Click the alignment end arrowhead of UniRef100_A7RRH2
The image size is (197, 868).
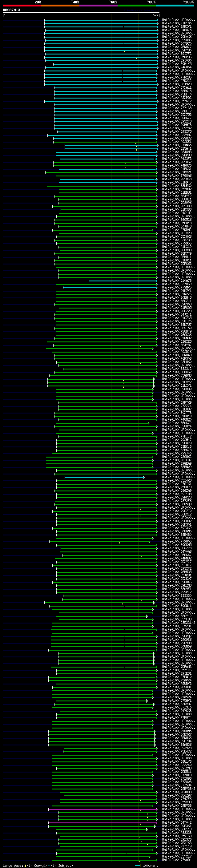153,230
